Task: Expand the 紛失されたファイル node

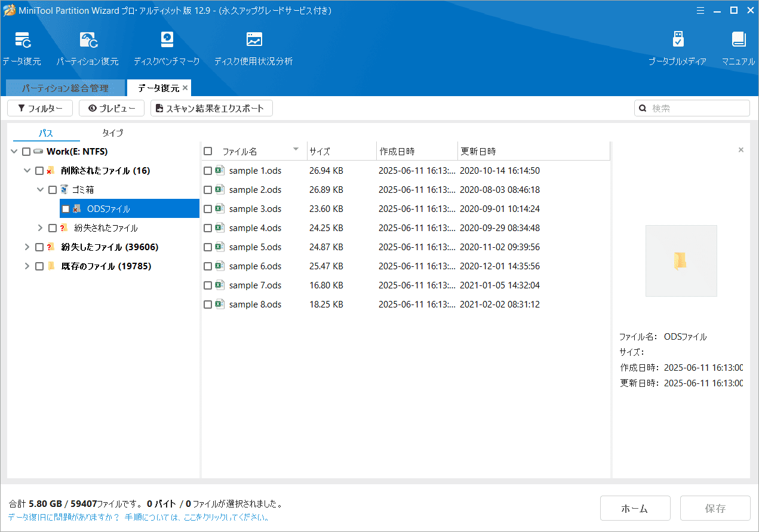Action: click(x=40, y=228)
